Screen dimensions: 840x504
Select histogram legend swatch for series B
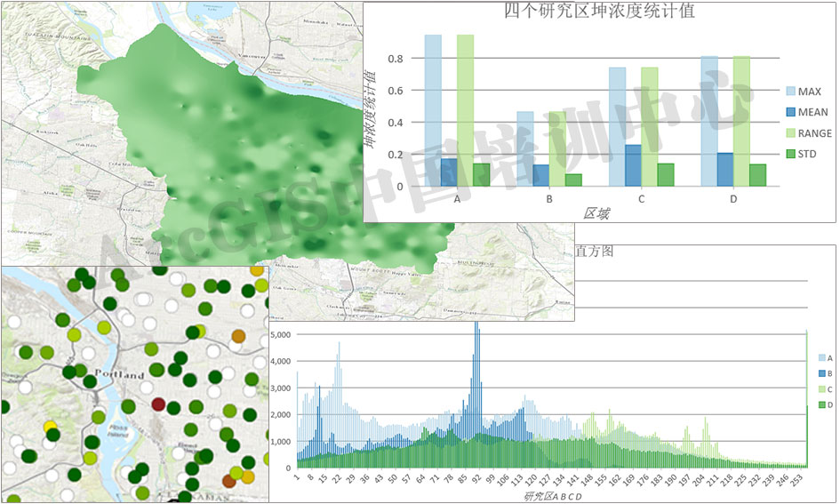(x=822, y=374)
